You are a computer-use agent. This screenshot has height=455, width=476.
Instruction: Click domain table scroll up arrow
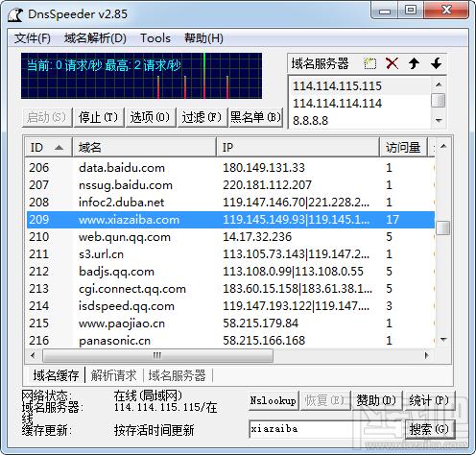[x=443, y=146]
